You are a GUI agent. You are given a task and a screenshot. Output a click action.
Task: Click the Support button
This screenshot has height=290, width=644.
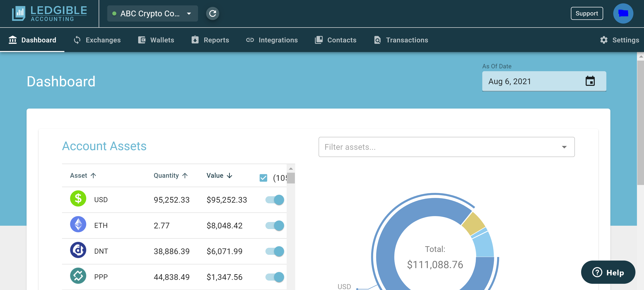tap(587, 13)
